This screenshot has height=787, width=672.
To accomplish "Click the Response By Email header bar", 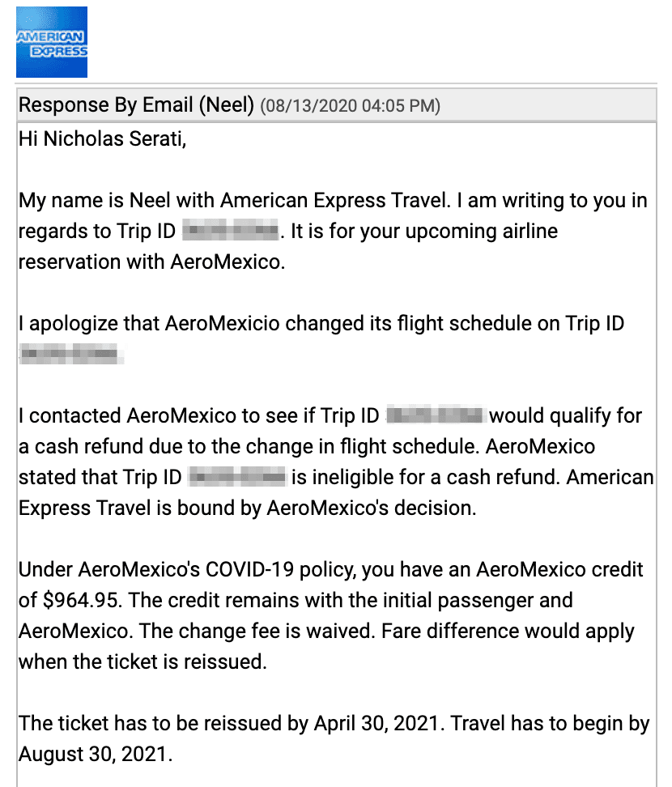I will [x=336, y=105].
